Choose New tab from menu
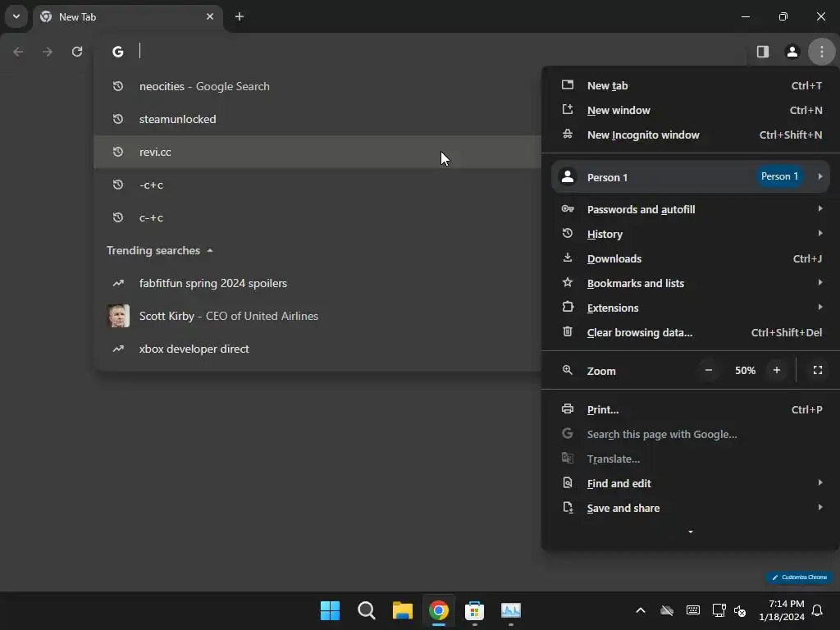This screenshot has width=840, height=630. point(691,85)
